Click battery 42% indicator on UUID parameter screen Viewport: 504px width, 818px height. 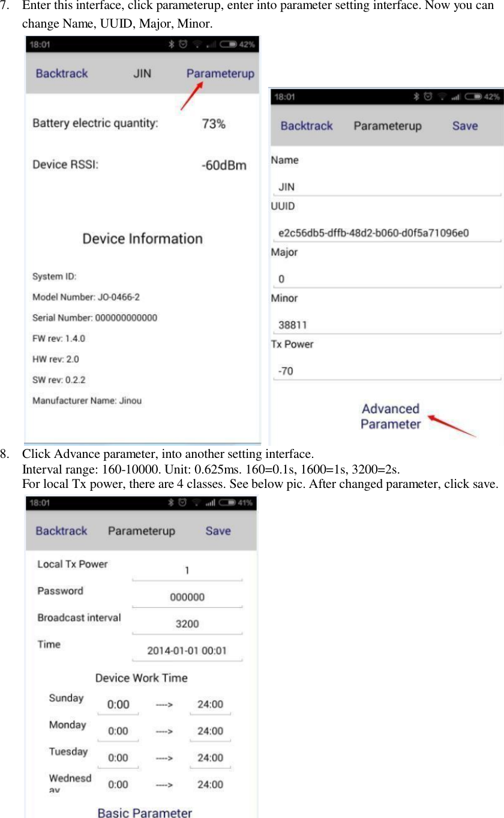tap(482, 97)
